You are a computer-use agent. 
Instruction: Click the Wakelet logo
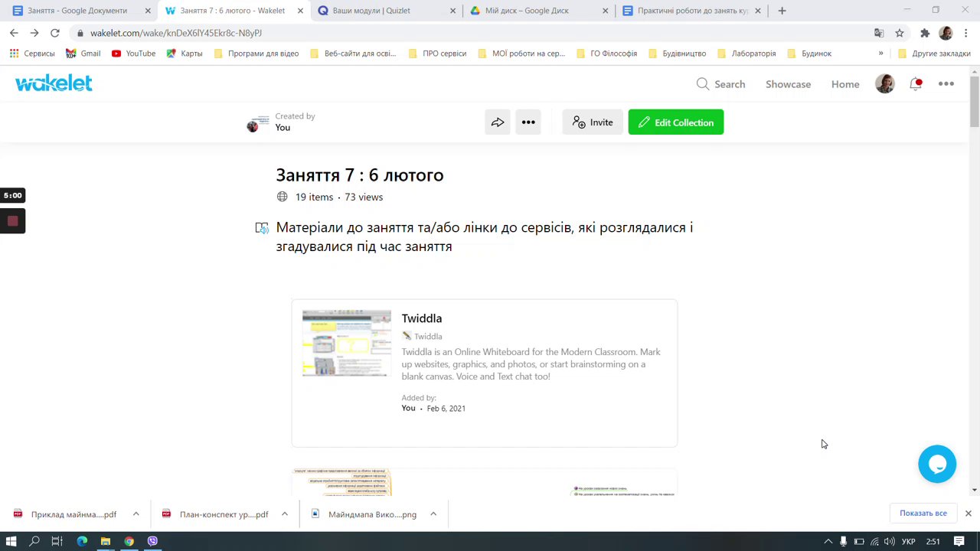pyautogui.click(x=54, y=83)
